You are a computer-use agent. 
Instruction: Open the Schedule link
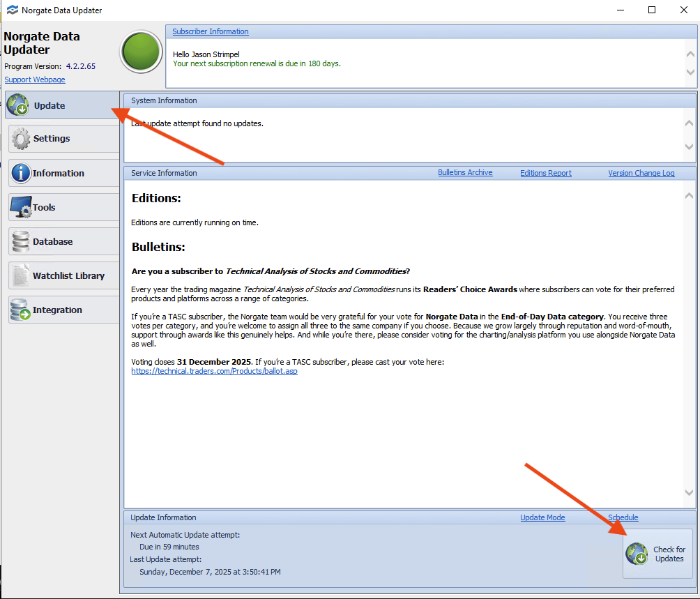tap(622, 517)
